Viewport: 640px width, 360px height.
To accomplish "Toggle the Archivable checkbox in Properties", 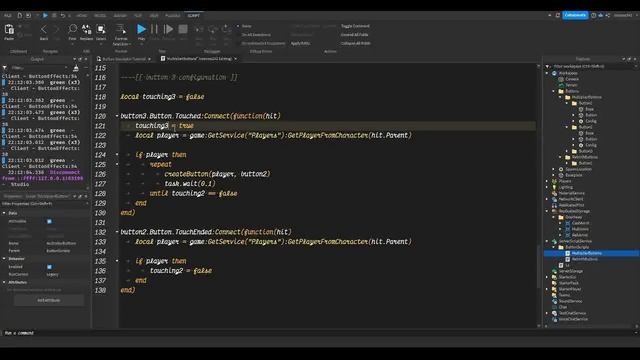I will click(x=49, y=221).
